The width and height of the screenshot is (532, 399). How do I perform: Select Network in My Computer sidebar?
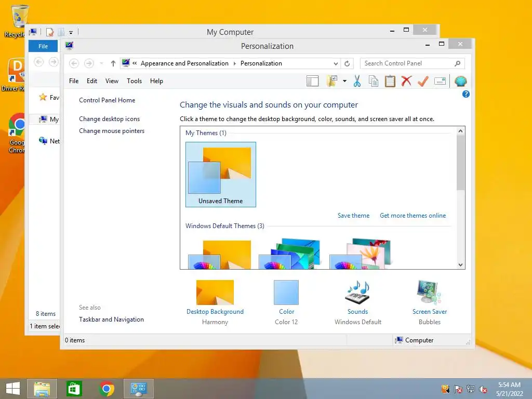tap(49, 141)
